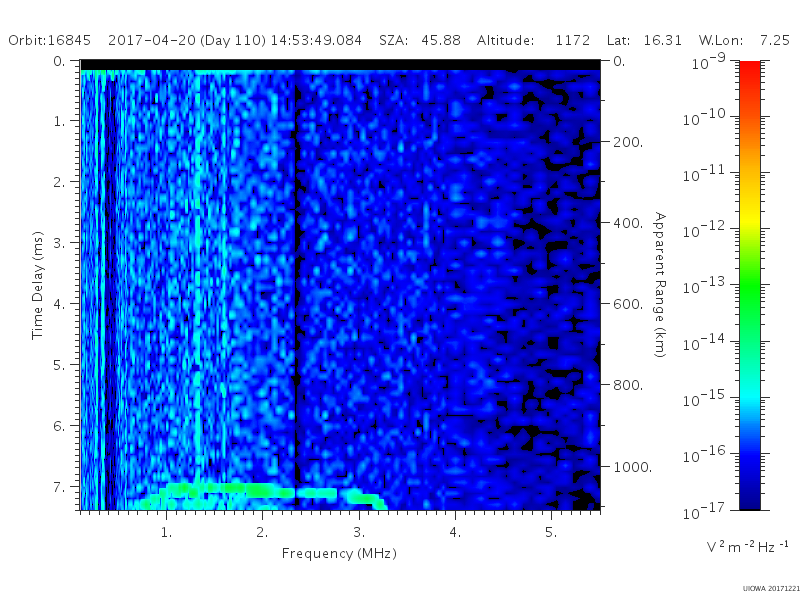This screenshot has width=800, height=600.
Task: Click the UIOWA 20171221 watermark text
Action: [771, 589]
